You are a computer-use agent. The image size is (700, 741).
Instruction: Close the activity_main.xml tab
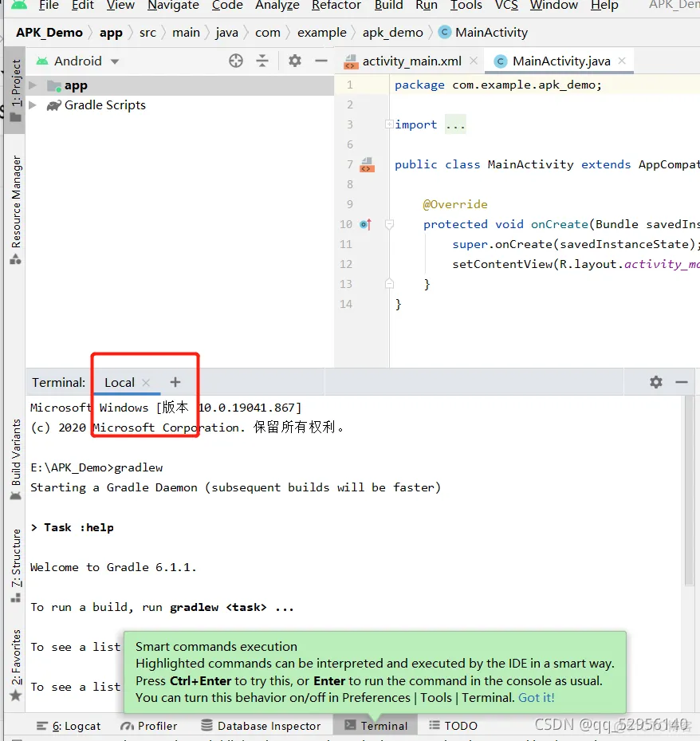pos(474,61)
